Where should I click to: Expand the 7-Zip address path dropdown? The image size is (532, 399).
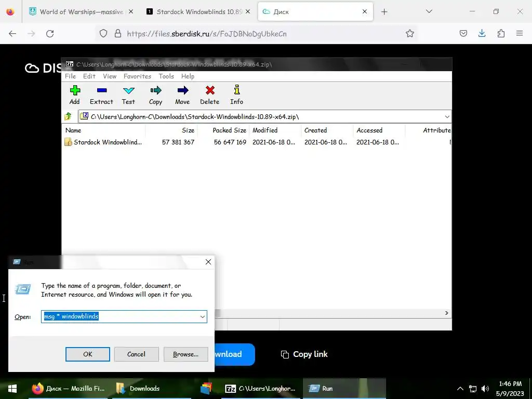(447, 117)
